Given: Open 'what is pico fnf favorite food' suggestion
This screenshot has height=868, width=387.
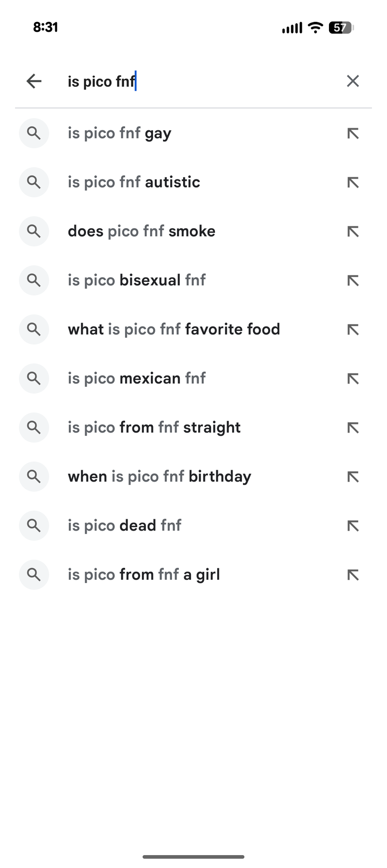Looking at the screenshot, I should coord(174,329).
